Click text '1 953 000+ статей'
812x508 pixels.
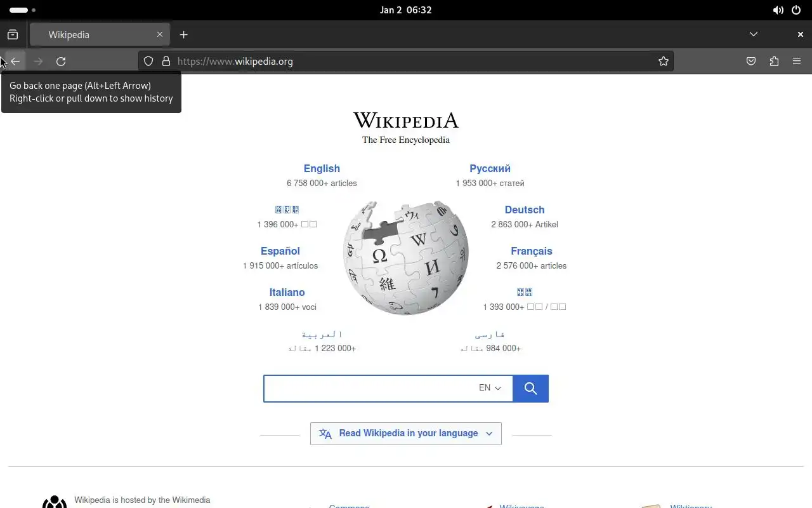(x=490, y=183)
